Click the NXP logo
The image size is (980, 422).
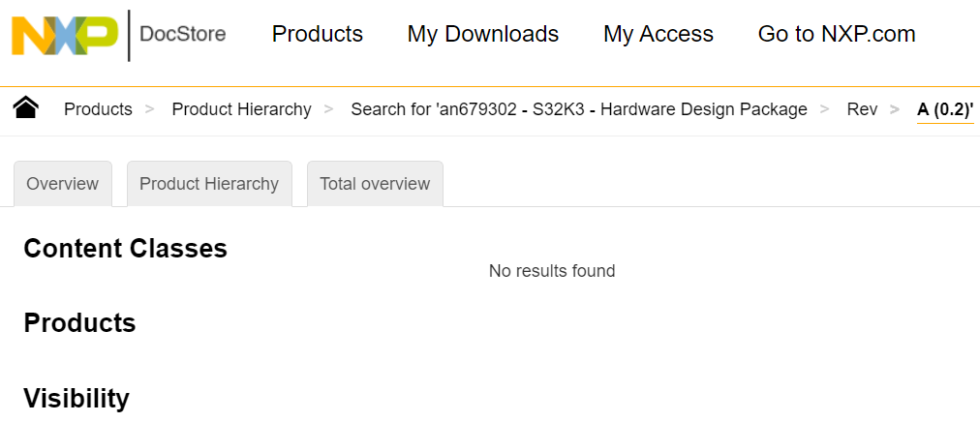64,35
